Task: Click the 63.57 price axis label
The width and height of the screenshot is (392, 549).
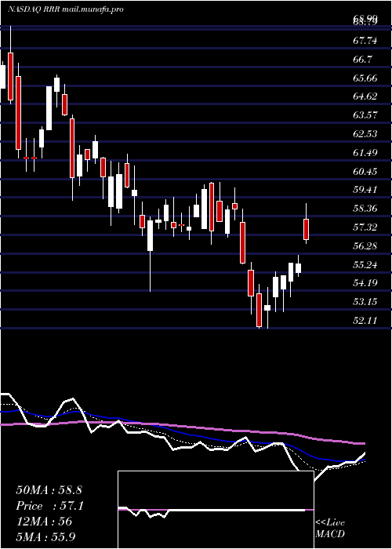Action: pos(365,115)
